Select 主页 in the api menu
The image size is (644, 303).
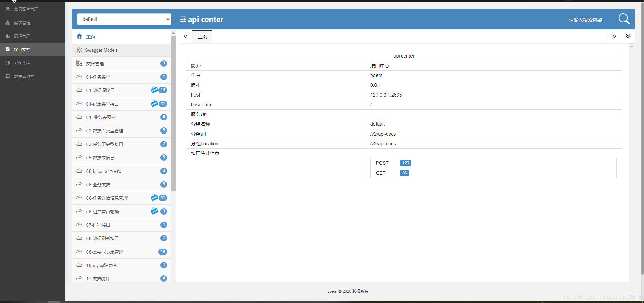[x=121, y=36]
